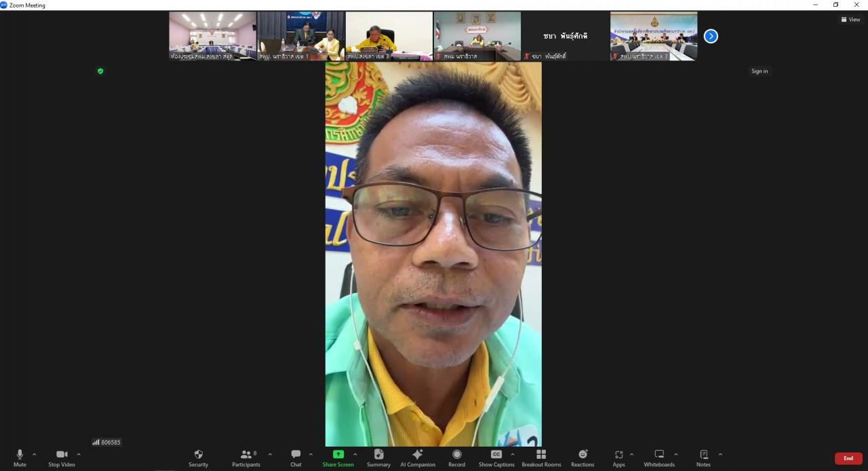Minimize the Zoom Meeting window

click(815, 5)
